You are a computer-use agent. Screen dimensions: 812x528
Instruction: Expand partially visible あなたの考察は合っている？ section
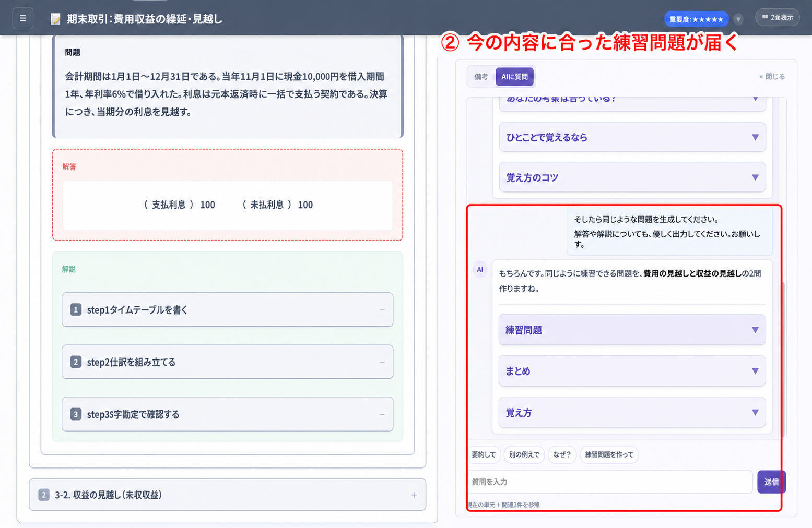[x=632, y=103]
